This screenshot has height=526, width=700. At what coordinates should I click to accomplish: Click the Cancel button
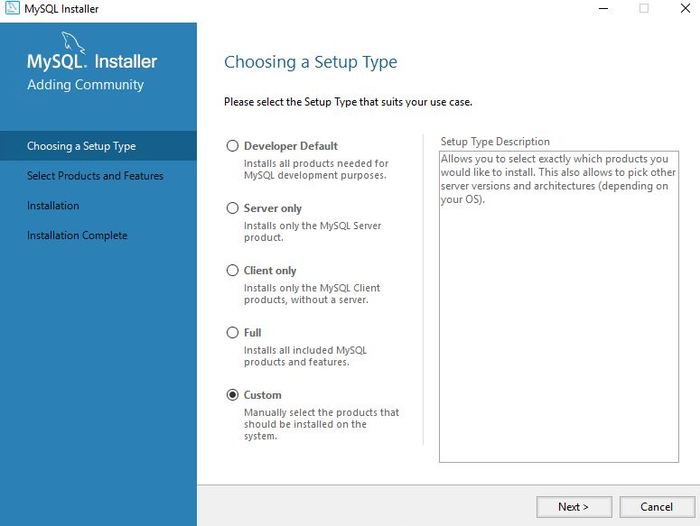coord(657,506)
